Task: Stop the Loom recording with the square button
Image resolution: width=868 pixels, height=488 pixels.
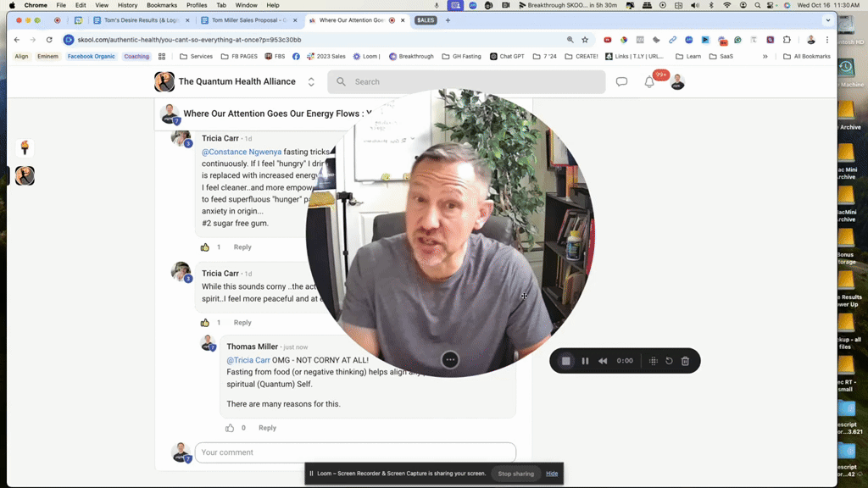Action: (565, 361)
